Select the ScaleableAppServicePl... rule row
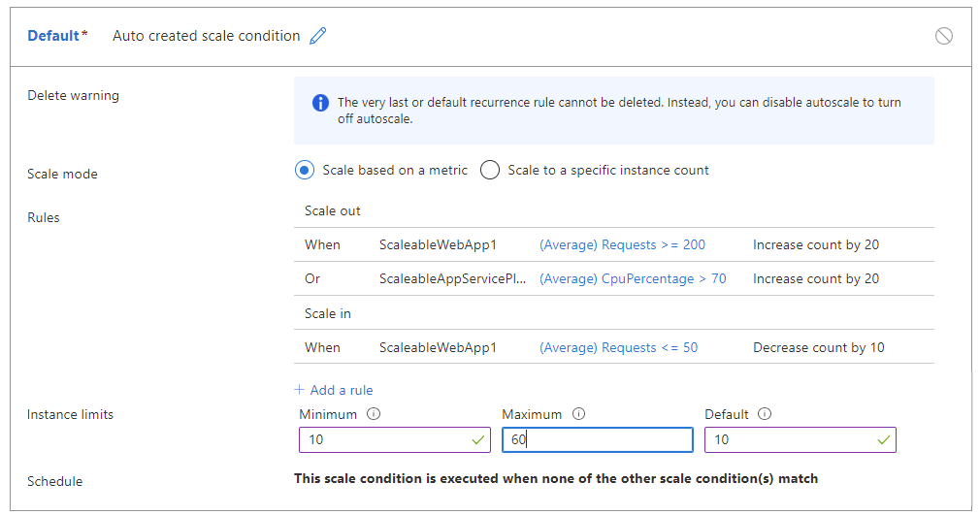This screenshot has height=515, width=980. pos(452,278)
